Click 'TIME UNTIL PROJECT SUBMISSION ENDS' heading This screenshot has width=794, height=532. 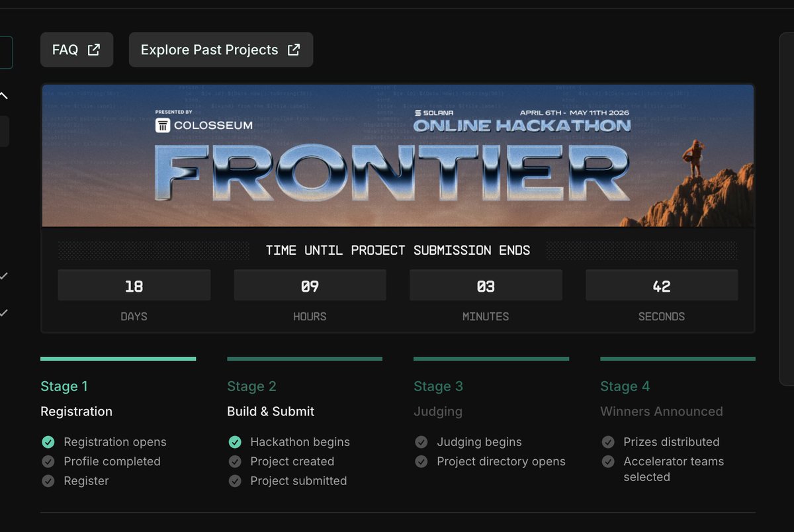pos(398,250)
